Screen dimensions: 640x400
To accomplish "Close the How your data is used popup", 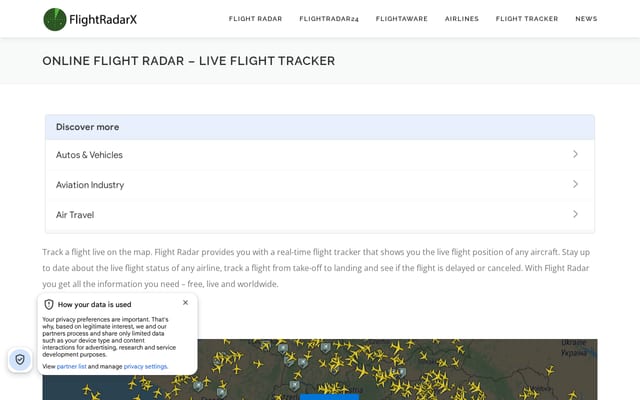I will pyautogui.click(x=185, y=302).
